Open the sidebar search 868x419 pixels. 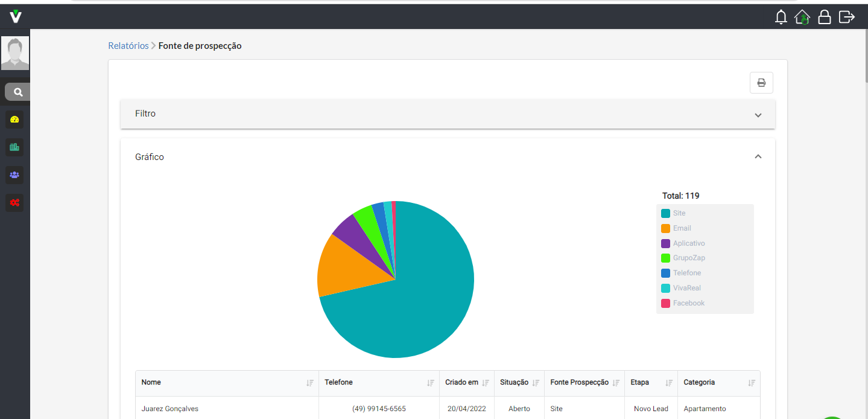pos(18,92)
